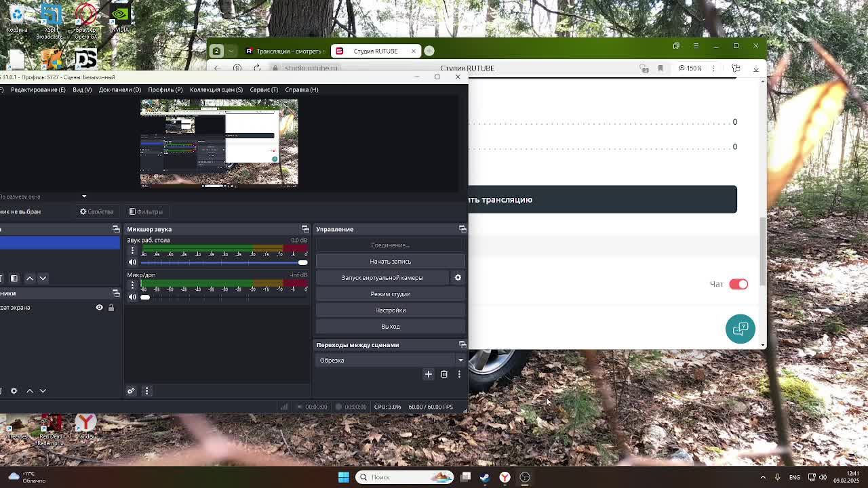
Task: Click Выход button in OBS
Action: tap(391, 327)
